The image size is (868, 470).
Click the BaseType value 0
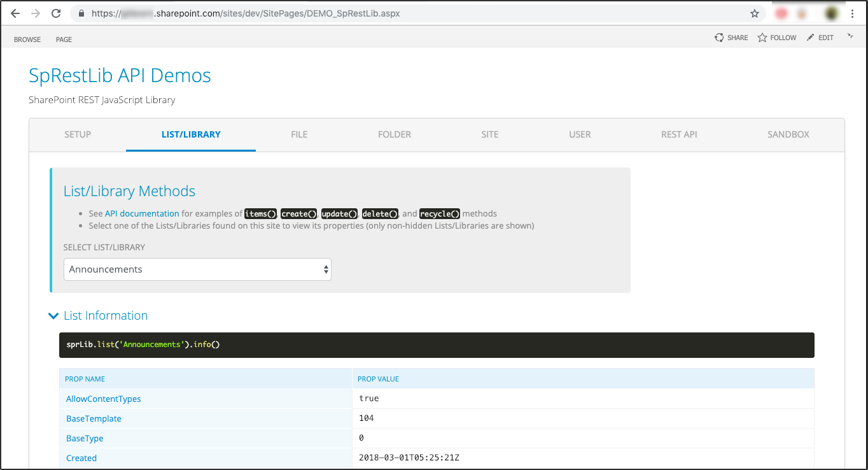[x=361, y=438]
